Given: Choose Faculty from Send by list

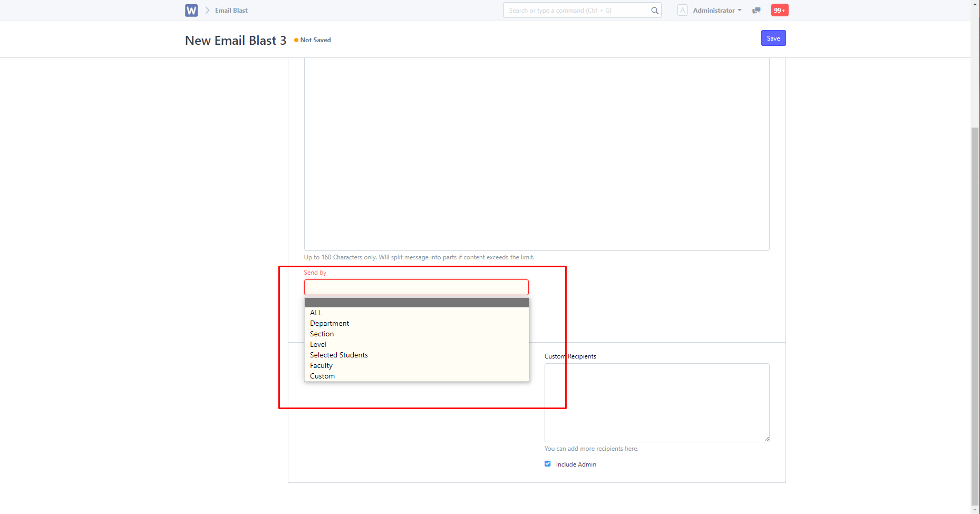Looking at the screenshot, I should [x=416, y=365].
